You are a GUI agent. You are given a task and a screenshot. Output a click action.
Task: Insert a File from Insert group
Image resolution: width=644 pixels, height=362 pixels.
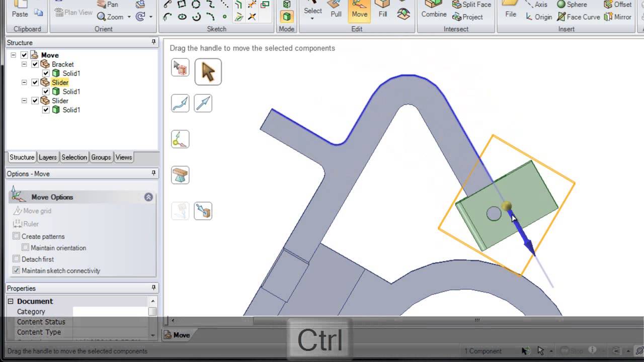[511, 10]
